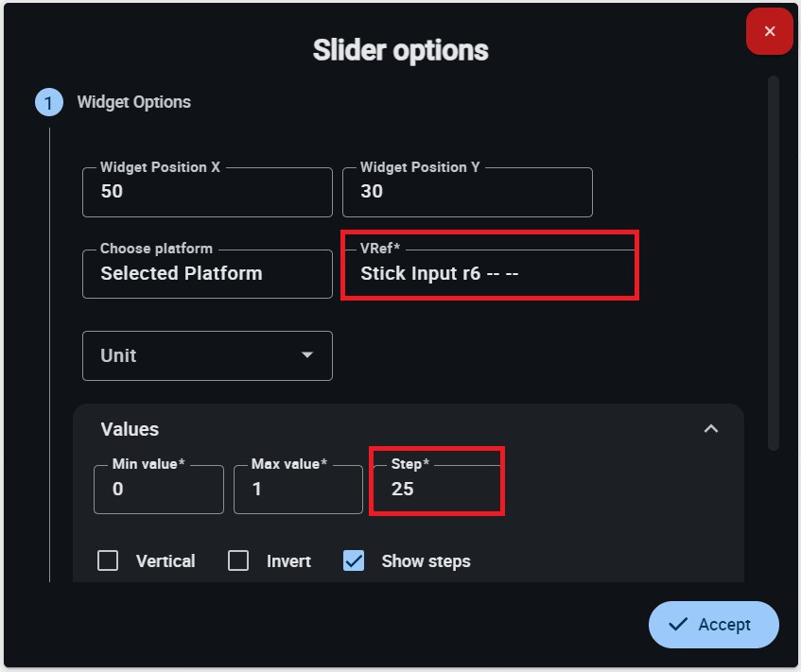Click the step 1 number badge
This screenshot has height=672, width=801.
(49, 102)
